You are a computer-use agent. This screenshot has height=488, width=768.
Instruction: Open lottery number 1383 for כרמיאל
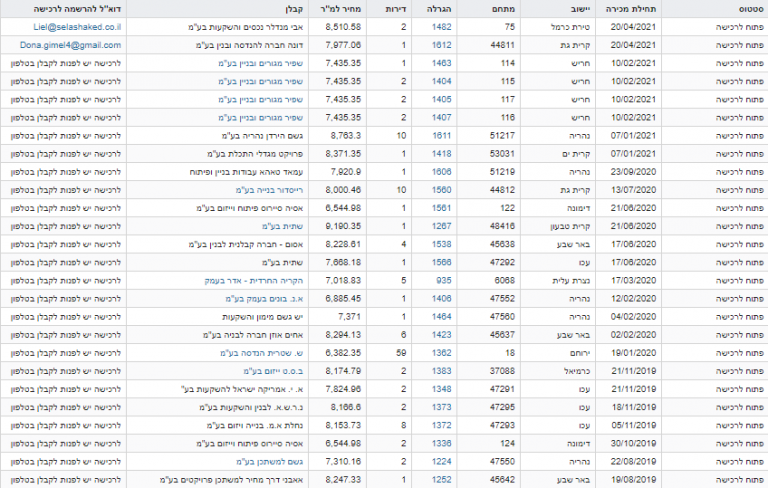pos(441,370)
